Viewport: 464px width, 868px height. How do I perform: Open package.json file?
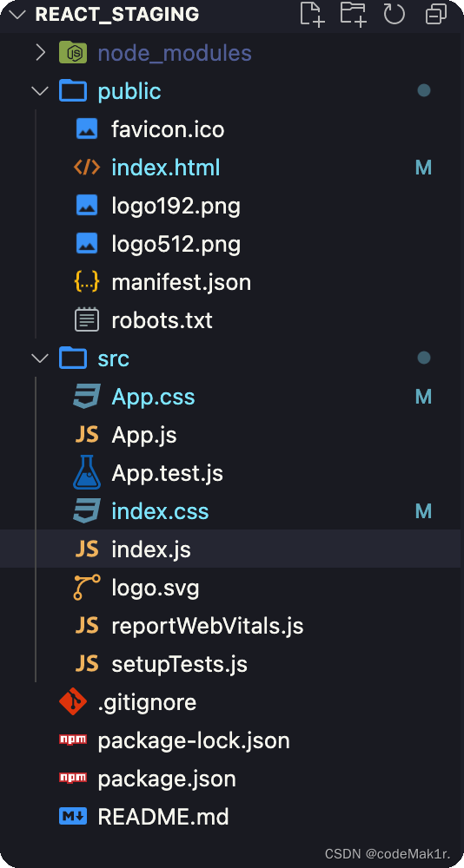pos(167,779)
